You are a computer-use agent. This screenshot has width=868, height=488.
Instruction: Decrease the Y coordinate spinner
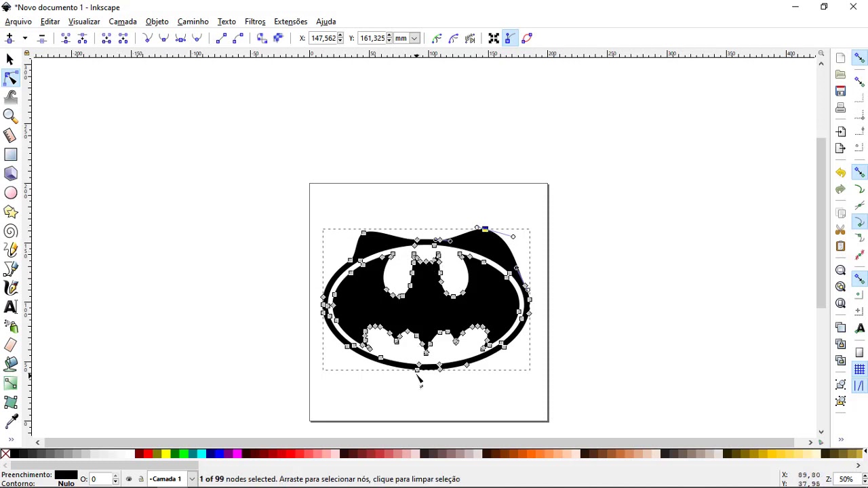click(390, 41)
